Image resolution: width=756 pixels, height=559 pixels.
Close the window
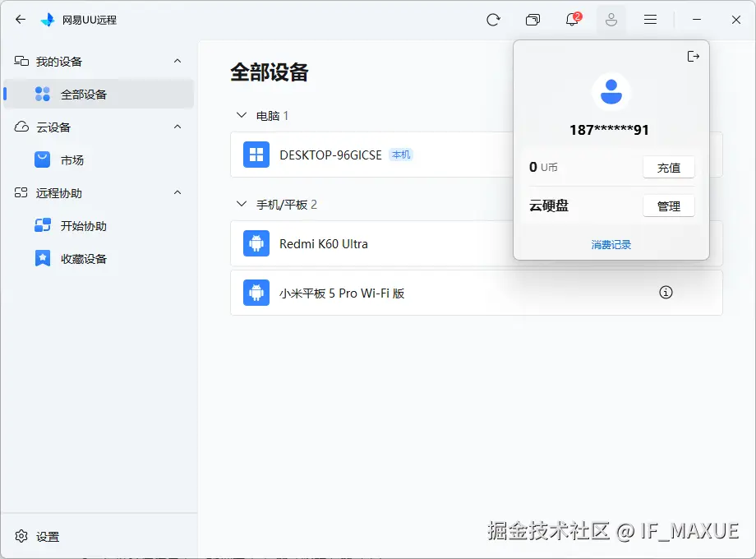[735, 19]
